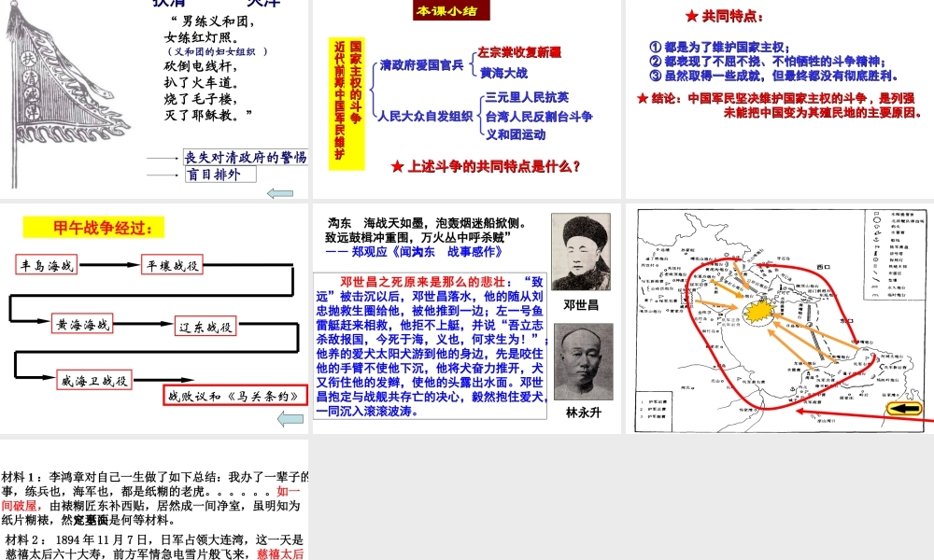Click the 林永升 name caption
The width and height of the screenshot is (934, 560).
pos(583,413)
